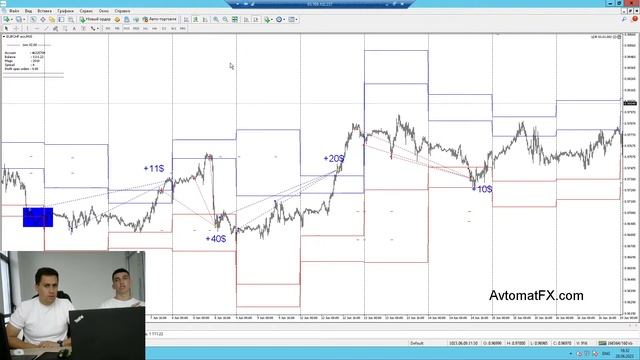Image resolution: width=640 pixels, height=360 pixels.
Task: Open the MetaEditor icon
Action: 118,19
